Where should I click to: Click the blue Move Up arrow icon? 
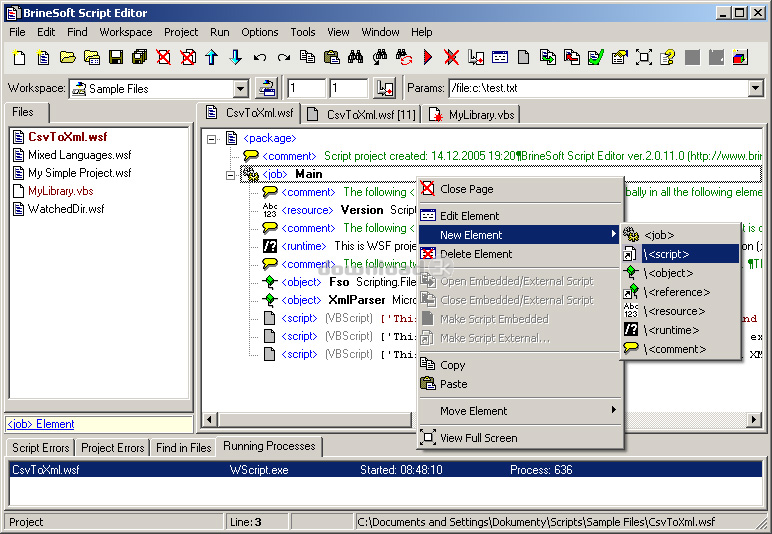(x=211, y=57)
